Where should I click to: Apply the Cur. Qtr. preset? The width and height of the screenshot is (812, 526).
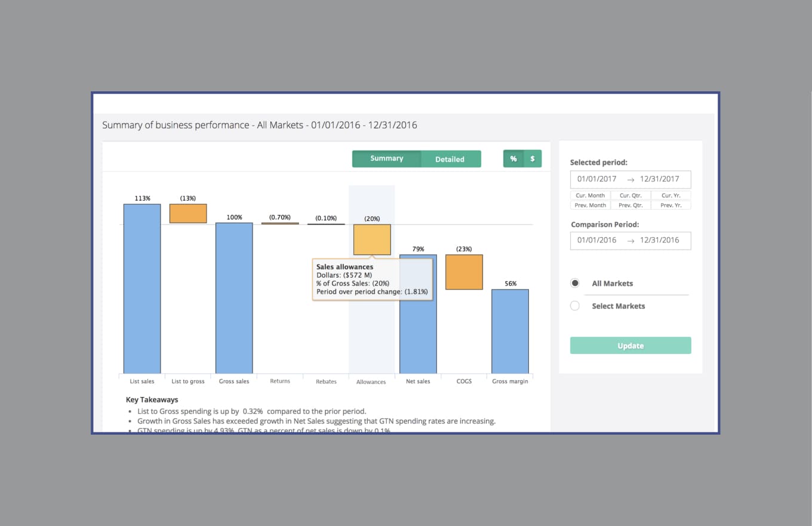[x=630, y=195]
